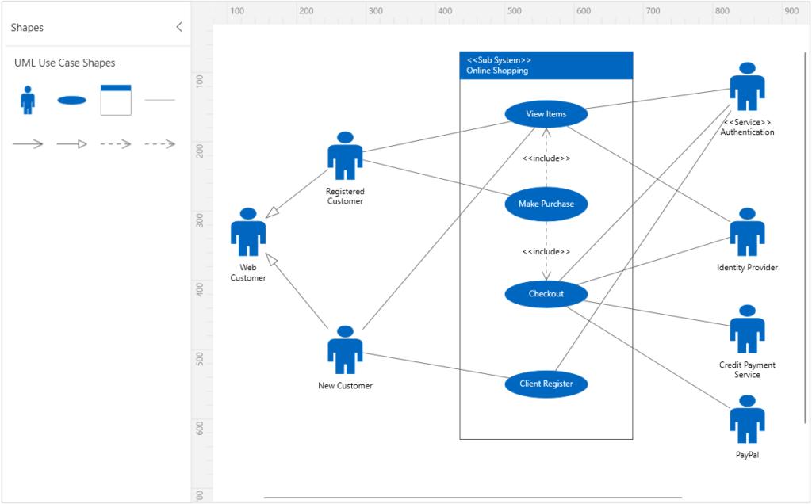812x504 pixels.
Task: Click the PayPal label text
Action: [747, 455]
